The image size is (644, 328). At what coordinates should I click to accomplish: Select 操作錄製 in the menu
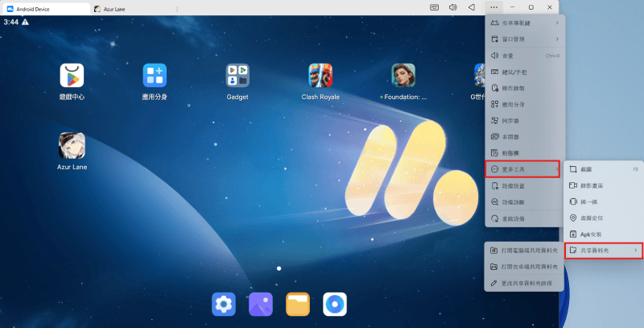point(525,88)
